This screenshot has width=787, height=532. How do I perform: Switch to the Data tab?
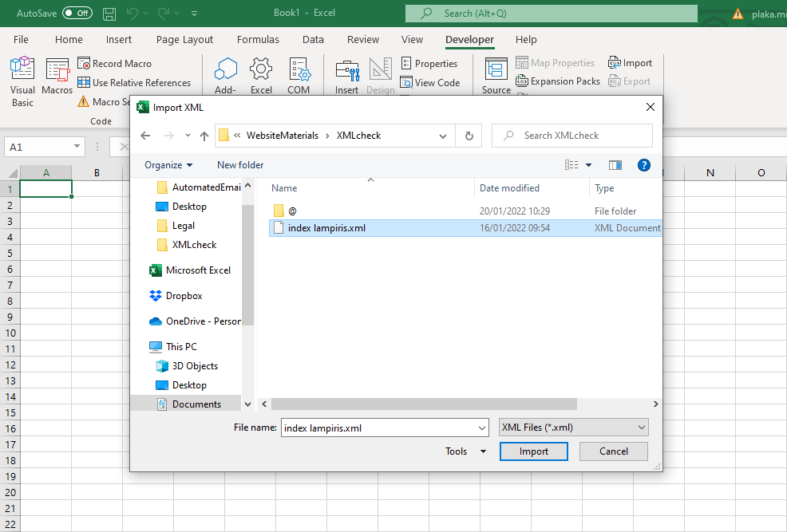click(x=313, y=40)
